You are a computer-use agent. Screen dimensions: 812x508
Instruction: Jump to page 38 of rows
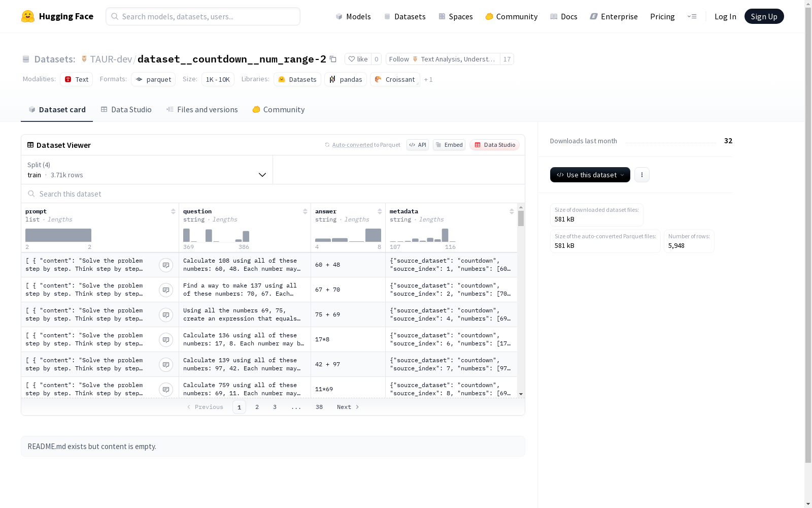tap(319, 407)
